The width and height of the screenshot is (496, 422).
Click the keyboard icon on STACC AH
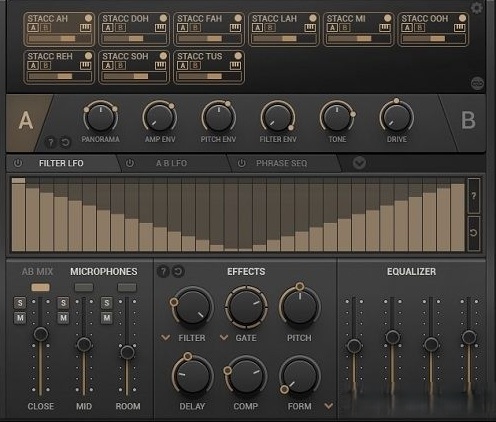point(86,28)
